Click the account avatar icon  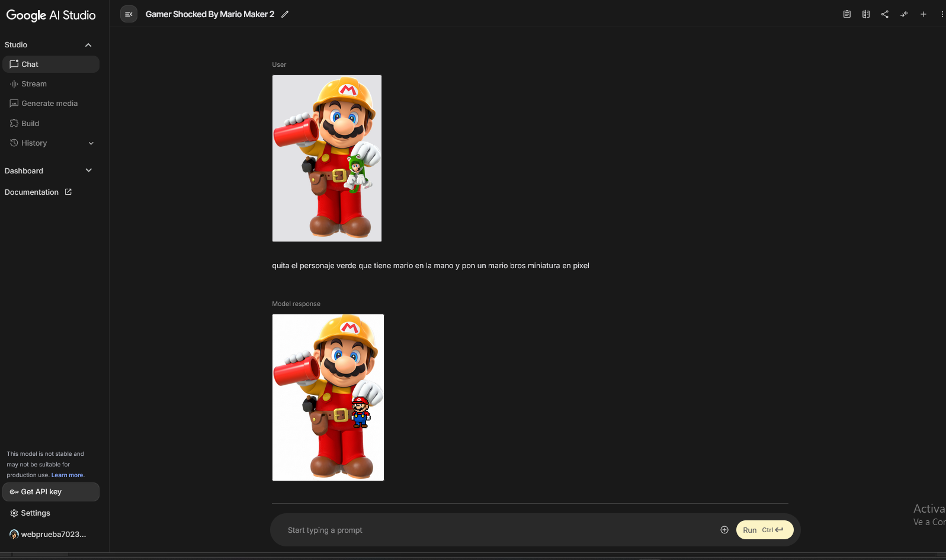tap(14, 535)
